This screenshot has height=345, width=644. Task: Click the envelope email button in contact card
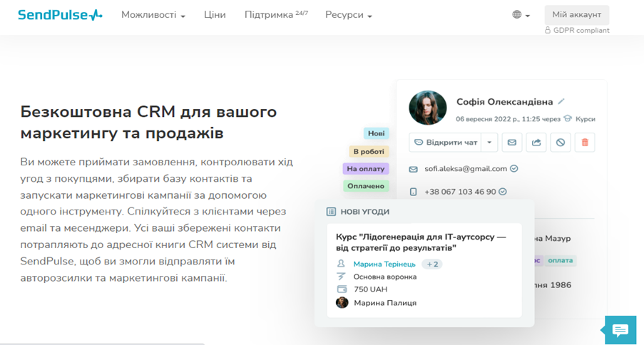pos(511,143)
